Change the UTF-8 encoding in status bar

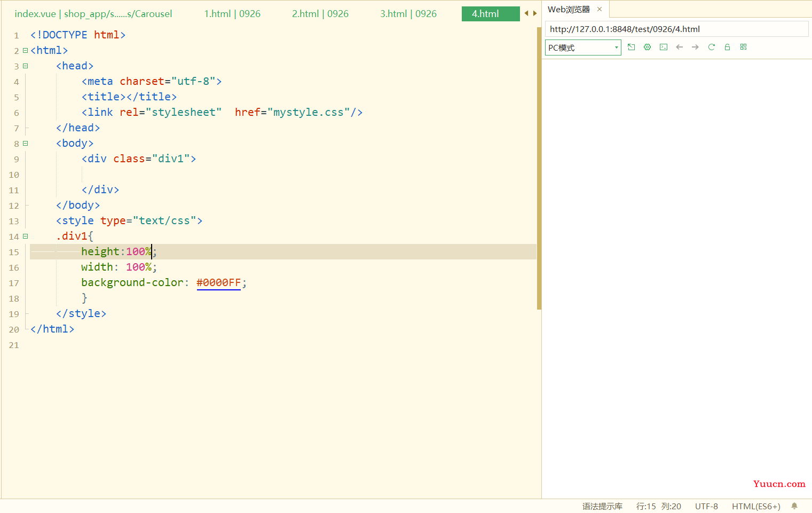[x=706, y=506]
